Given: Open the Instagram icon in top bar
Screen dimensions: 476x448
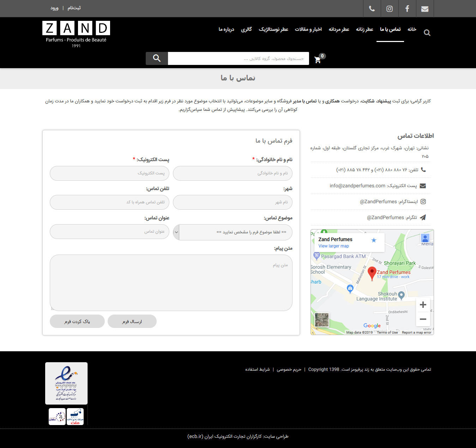Looking at the screenshot, I should point(390,9).
